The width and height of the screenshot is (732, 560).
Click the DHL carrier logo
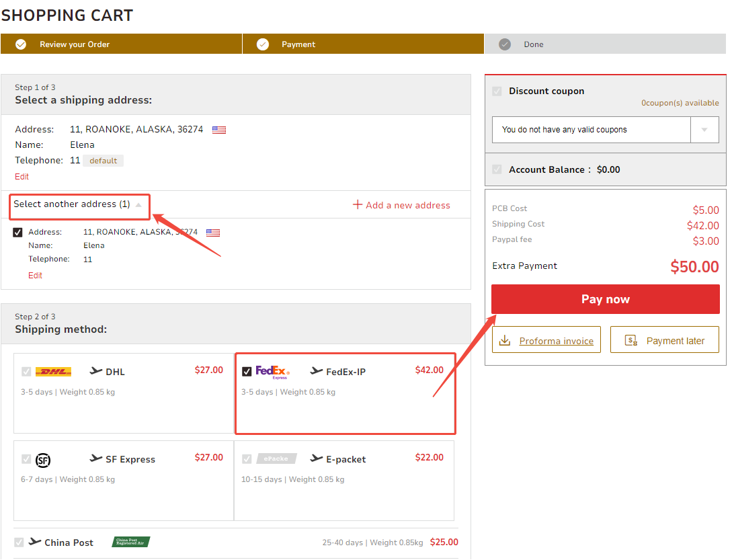[x=53, y=372]
